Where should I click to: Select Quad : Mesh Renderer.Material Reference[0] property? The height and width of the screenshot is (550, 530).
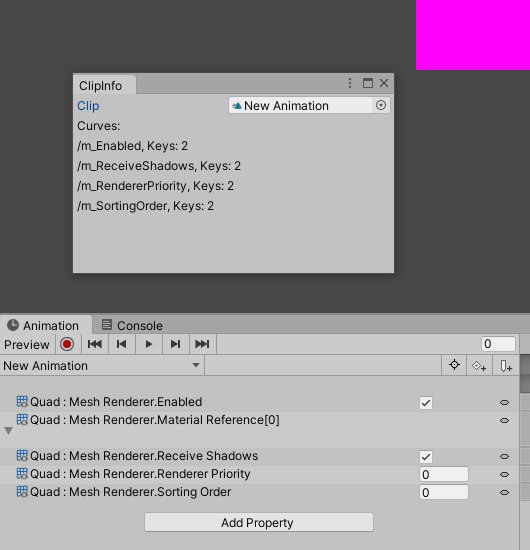click(155, 420)
